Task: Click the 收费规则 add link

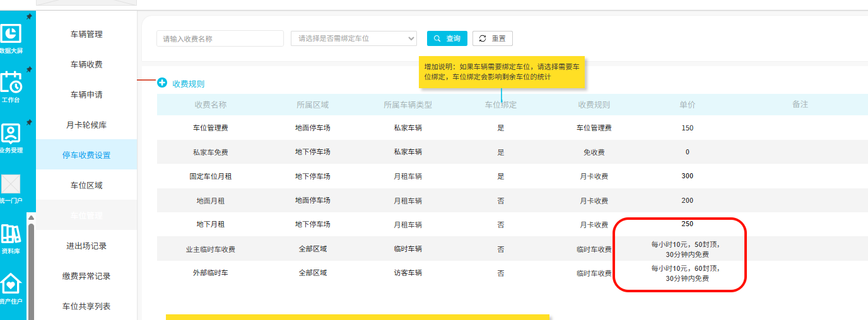Action: (x=189, y=84)
